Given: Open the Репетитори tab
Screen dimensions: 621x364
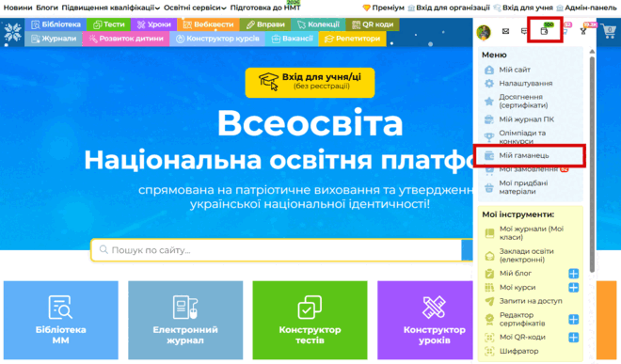Looking at the screenshot, I should pos(352,39).
